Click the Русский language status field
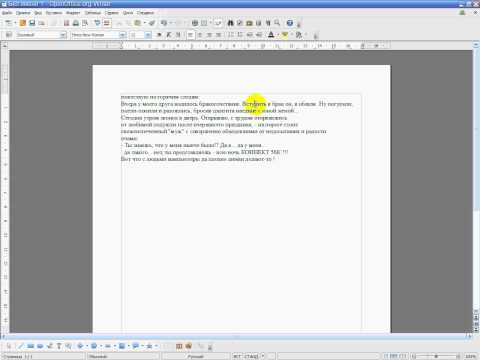 click(196, 356)
